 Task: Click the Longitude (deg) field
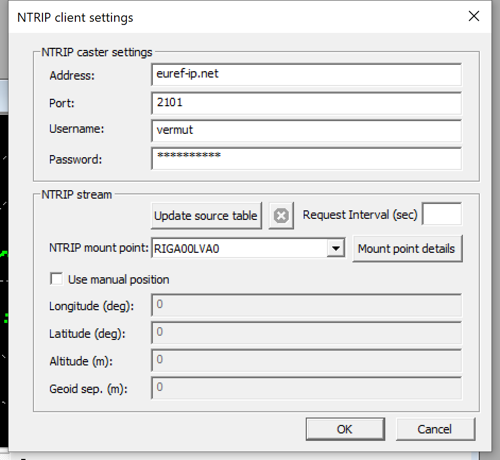tap(306, 305)
